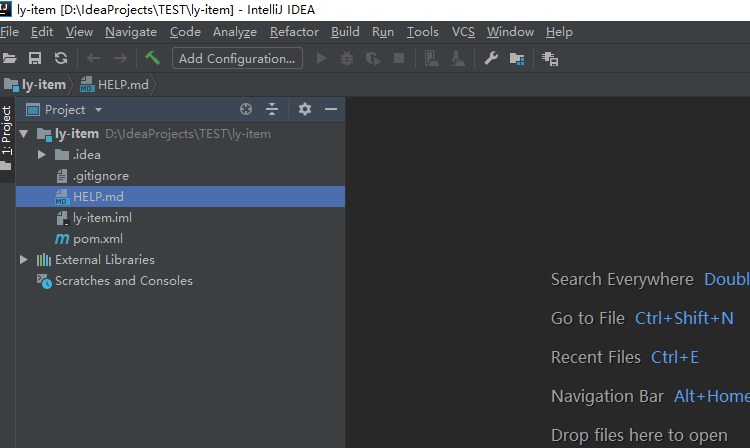Click the green Build Project hammer
This screenshot has width=750, height=448.
pos(152,58)
